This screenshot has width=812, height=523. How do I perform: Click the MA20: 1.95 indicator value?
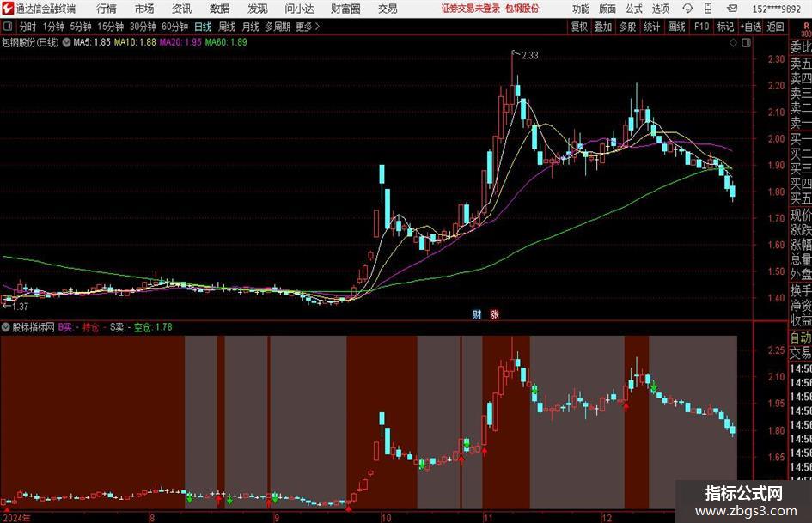[x=180, y=42]
